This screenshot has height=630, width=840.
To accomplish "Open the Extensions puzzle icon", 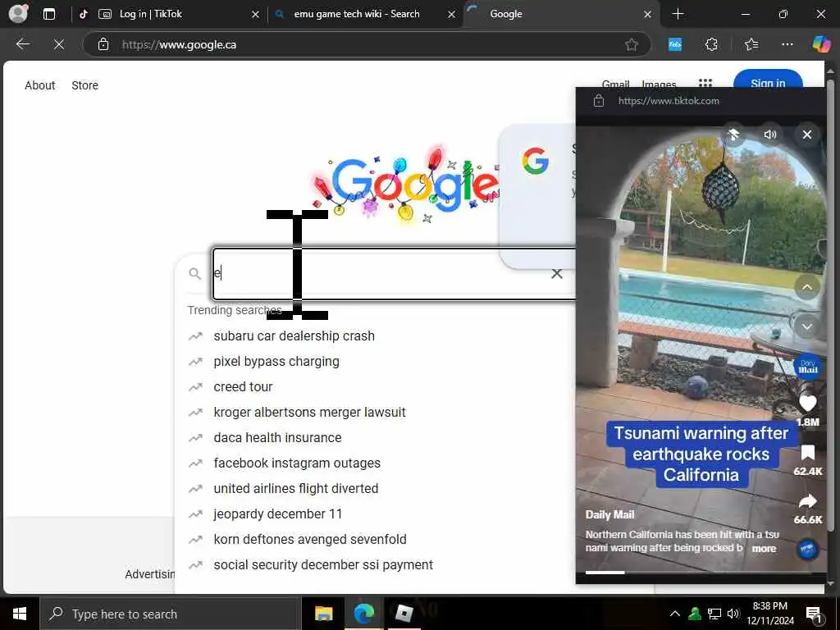I will pyautogui.click(x=711, y=44).
